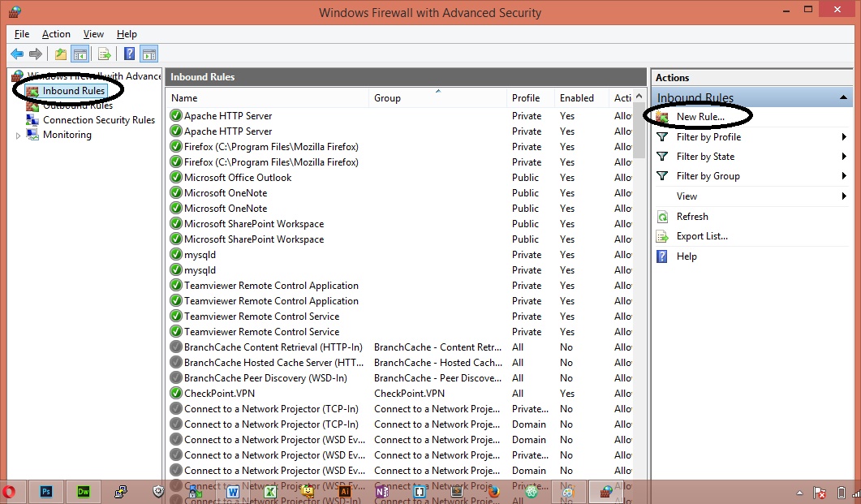This screenshot has width=861, height=504.
Task: Click the rules list vertical scrollbar thumb
Action: click(639, 131)
